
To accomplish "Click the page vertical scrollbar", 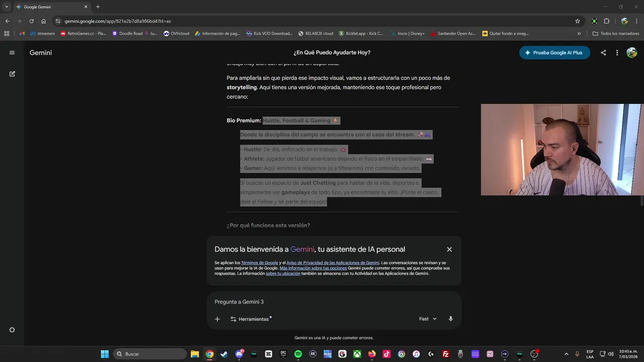I will tap(641, 201).
